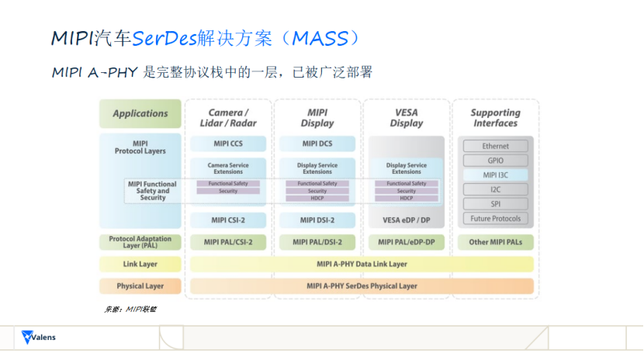Click Security bar in Camera column
This screenshot has height=357, width=644.
point(228,191)
